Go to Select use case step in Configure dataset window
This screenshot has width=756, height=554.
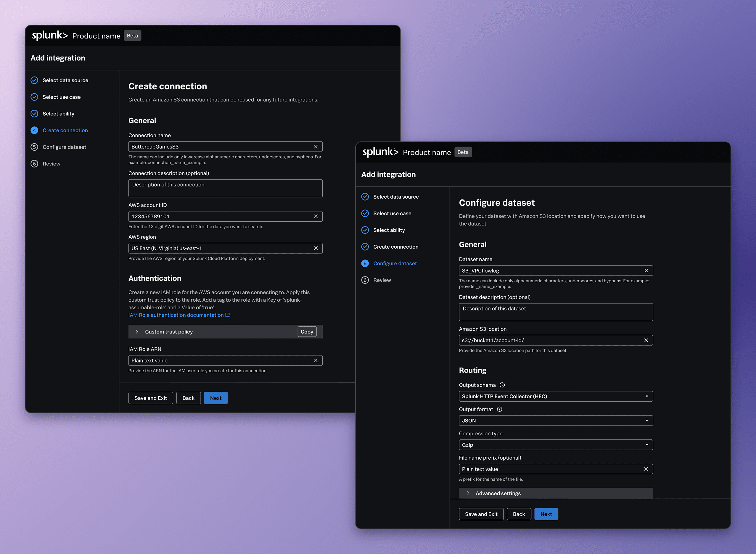click(392, 213)
